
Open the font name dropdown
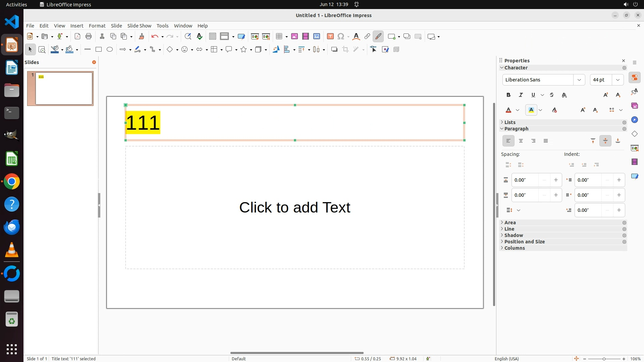pos(579,80)
